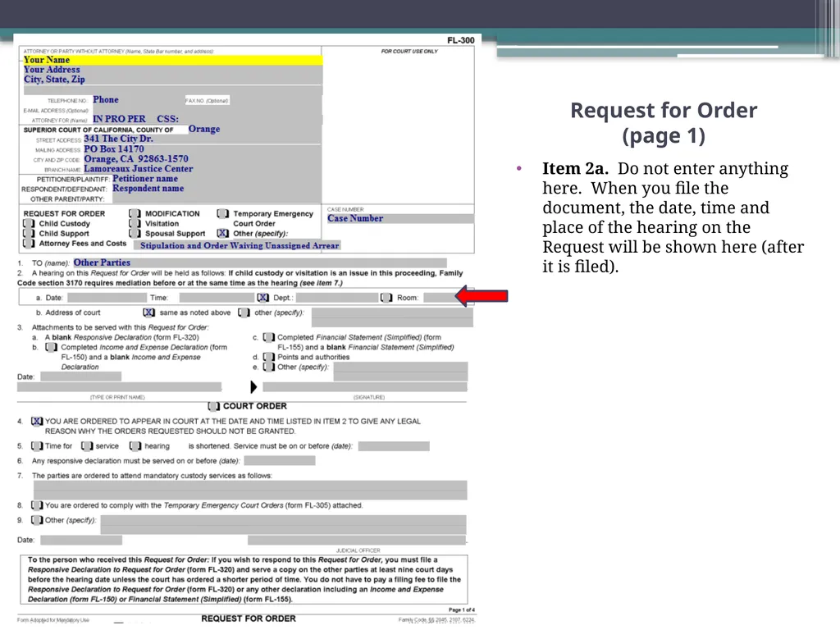
Task: Uncheck the Other (specify) box under Request for Order
Action: tap(223, 234)
